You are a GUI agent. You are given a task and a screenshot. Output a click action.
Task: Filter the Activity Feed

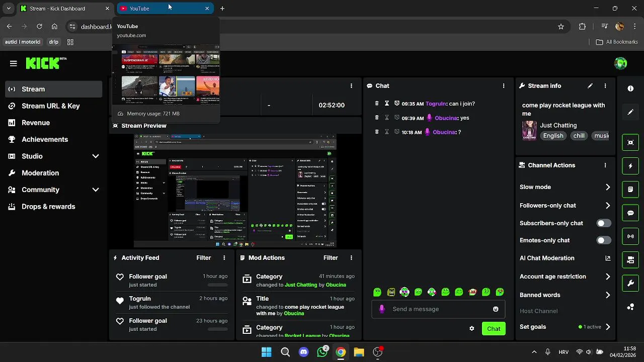coord(204,258)
